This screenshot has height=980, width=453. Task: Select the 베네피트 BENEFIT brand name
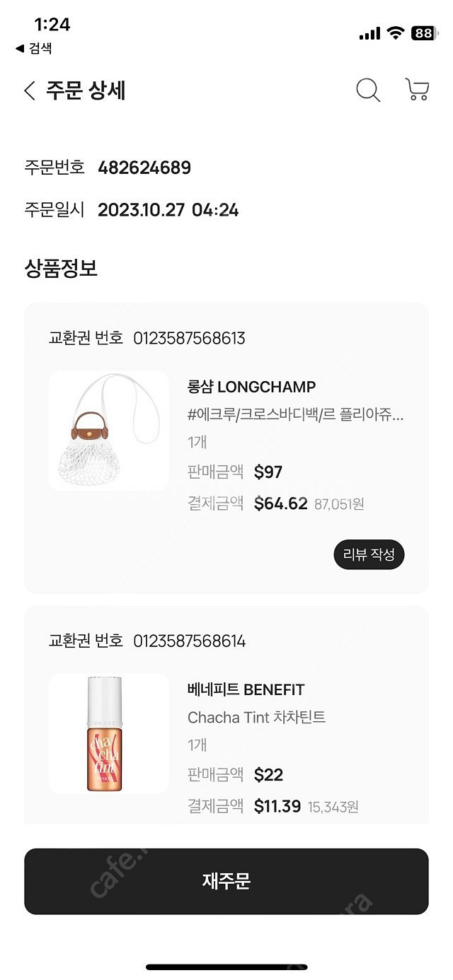246,689
